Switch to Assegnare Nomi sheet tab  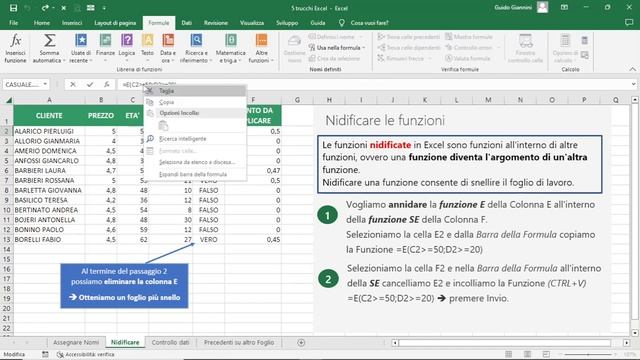coord(76,342)
